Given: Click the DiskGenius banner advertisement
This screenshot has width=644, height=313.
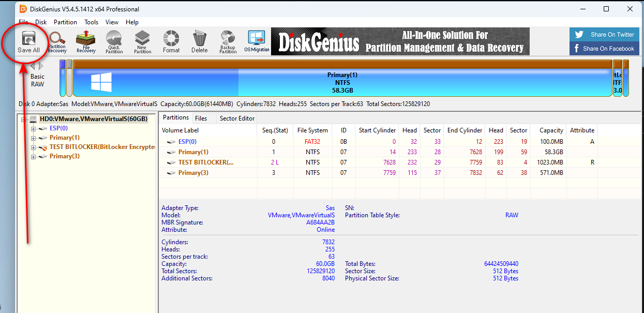Looking at the screenshot, I should tap(400, 41).
